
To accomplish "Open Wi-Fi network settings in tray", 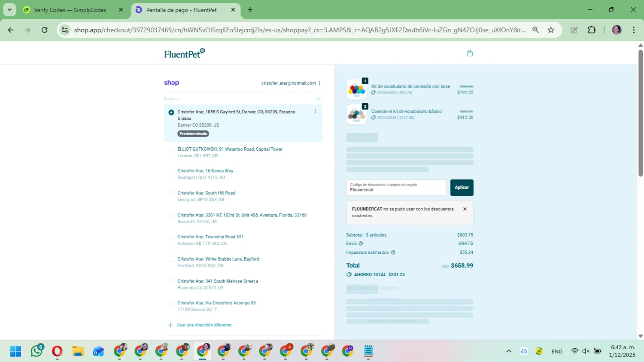I will (574, 351).
